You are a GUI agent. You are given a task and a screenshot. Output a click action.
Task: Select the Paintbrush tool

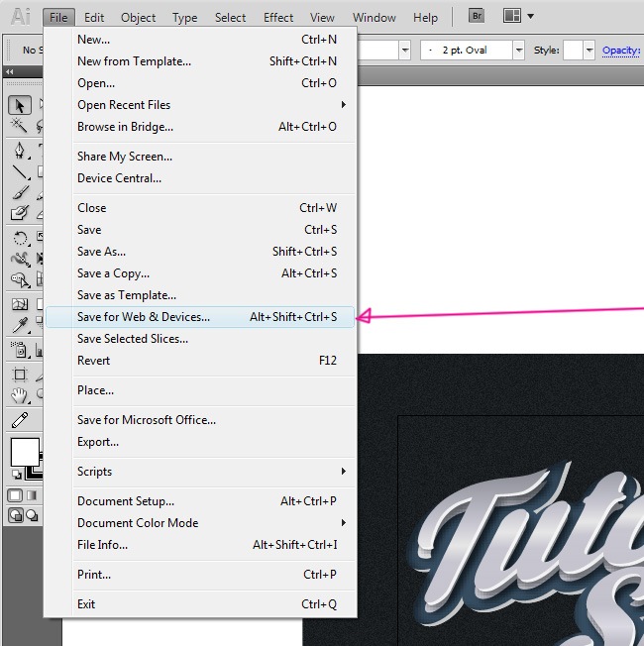coord(19,192)
